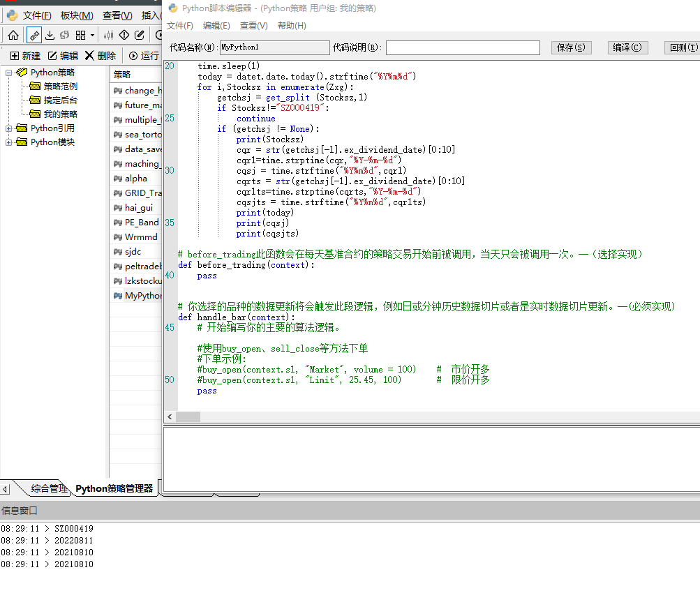Screen dimensions: 700x616
Task: Click the script editor Python title icon
Action: tap(173, 8)
